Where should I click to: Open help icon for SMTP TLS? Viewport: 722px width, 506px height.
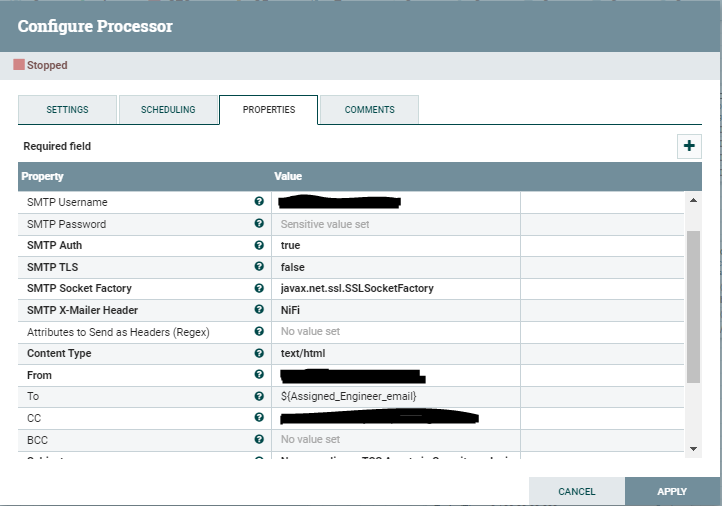259,267
